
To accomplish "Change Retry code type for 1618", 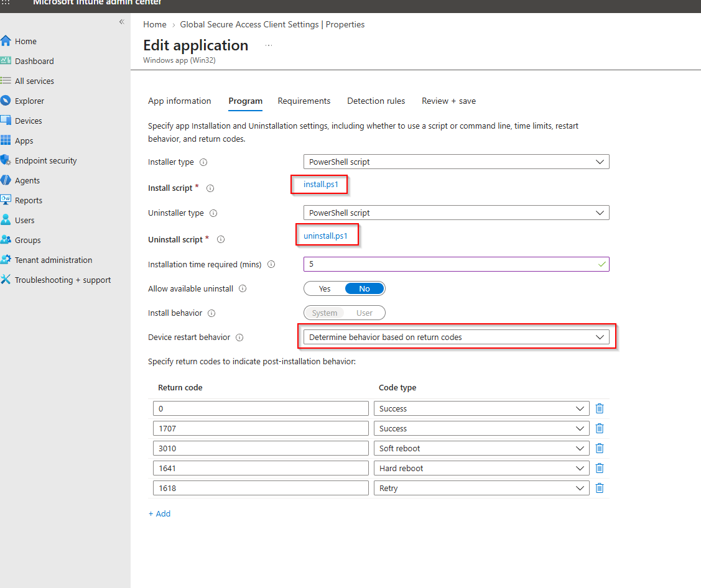I will tap(481, 488).
